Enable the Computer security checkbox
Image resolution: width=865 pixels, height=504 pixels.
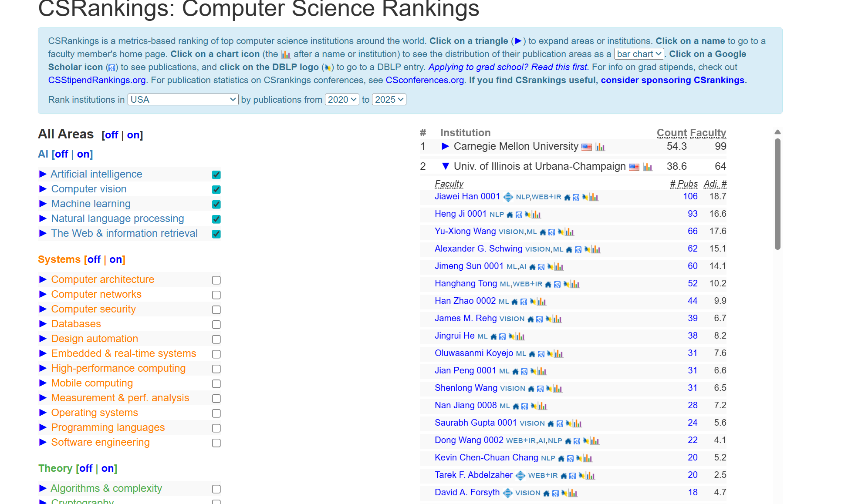tap(216, 310)
